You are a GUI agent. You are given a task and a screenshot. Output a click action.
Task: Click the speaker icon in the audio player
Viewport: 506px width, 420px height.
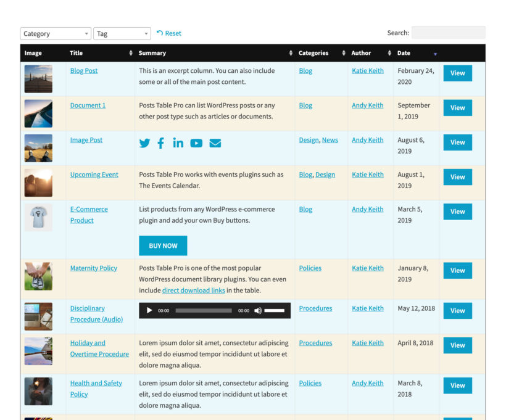click(x=259, y=311)
